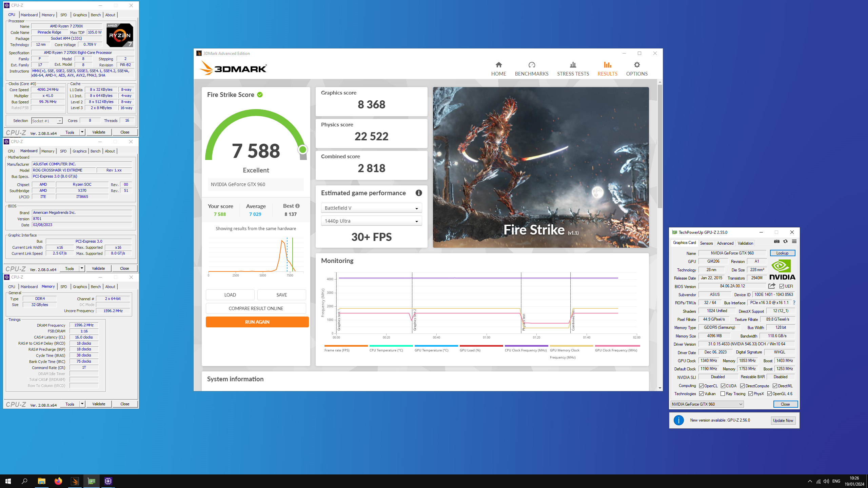Toggle the DirectML checkbox in GPU-Z
This screenshot has width=868, height=488.
(x=775, y=386)
